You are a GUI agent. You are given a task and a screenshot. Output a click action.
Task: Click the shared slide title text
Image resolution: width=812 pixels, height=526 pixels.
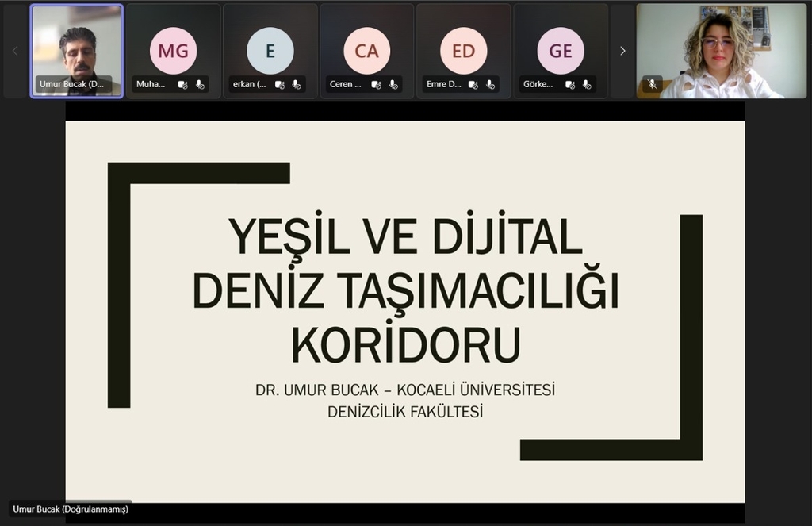(x=405, y=290)
